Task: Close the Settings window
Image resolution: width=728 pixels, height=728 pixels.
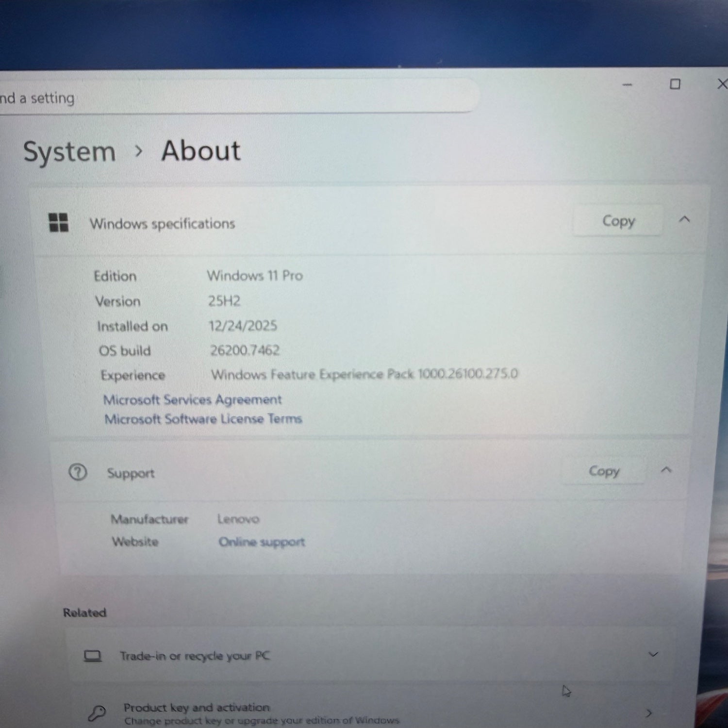Action: [722, 84]
